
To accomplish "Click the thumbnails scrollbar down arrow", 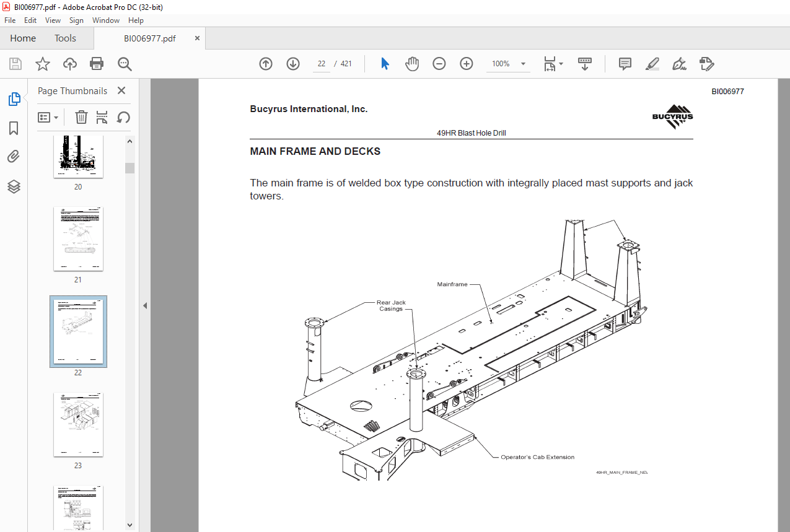I will (x=130, y=525).
